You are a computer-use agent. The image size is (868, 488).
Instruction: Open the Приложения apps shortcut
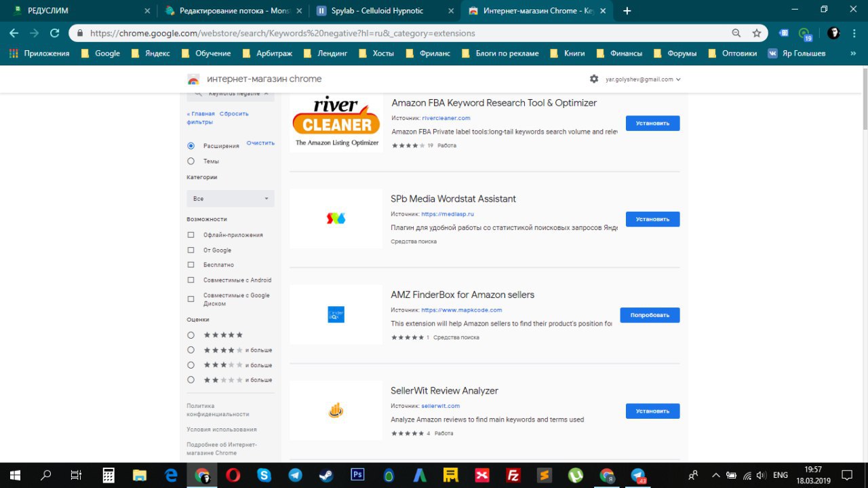click(x=39, y=53)
